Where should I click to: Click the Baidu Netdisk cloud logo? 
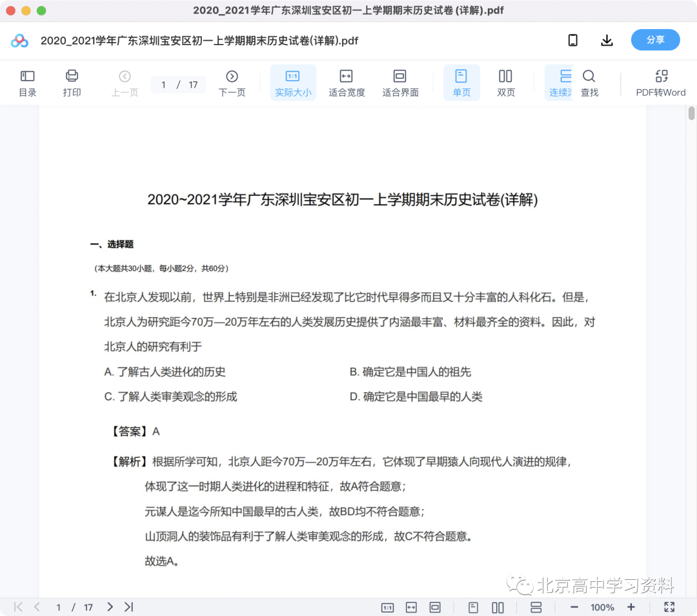click(19, 41)
